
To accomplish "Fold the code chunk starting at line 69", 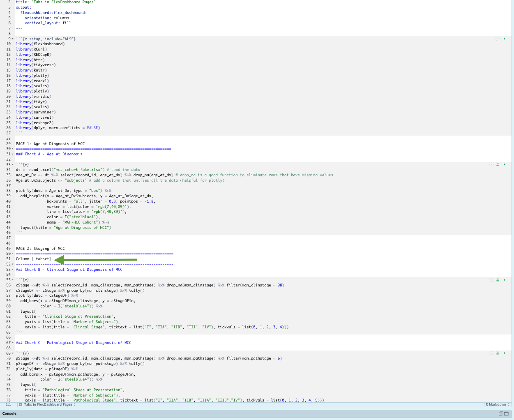I will (13, 353).
